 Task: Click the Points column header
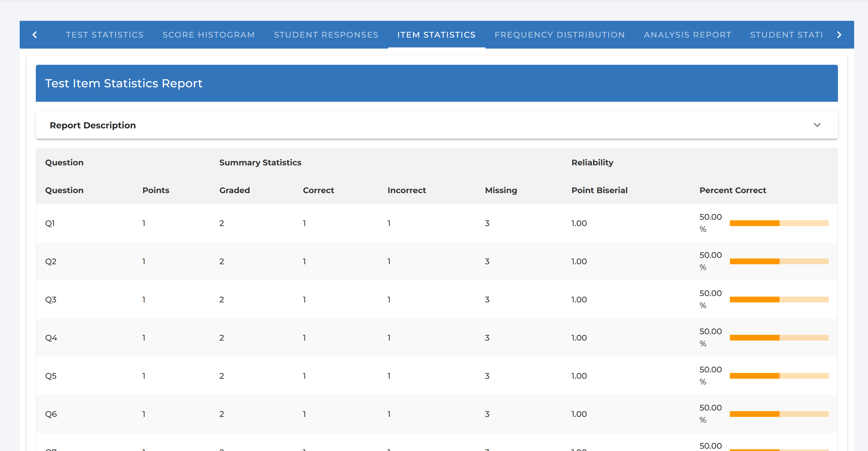click(x=156, y=190)
